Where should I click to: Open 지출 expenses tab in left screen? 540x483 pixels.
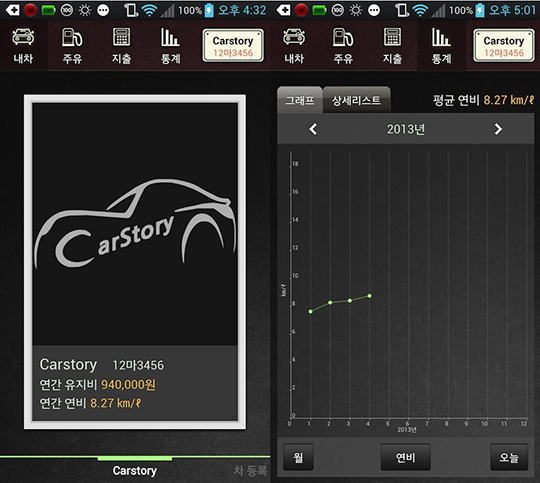click(121, 46)
